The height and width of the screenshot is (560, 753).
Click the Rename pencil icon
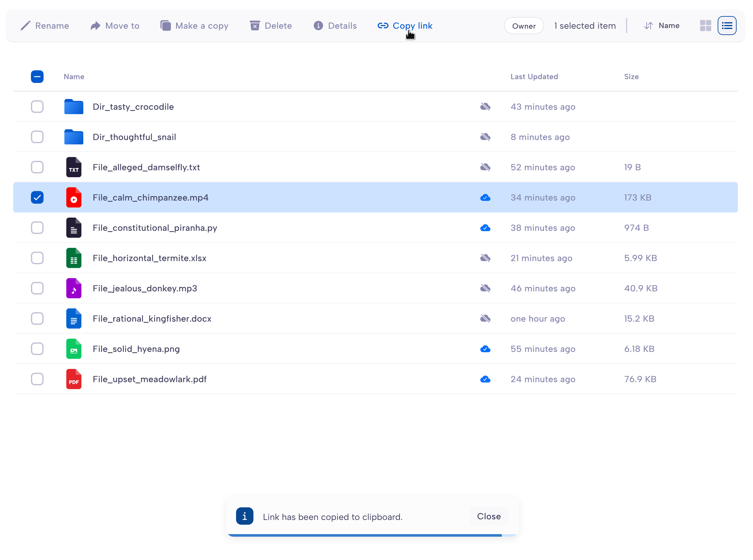(26, 26)
